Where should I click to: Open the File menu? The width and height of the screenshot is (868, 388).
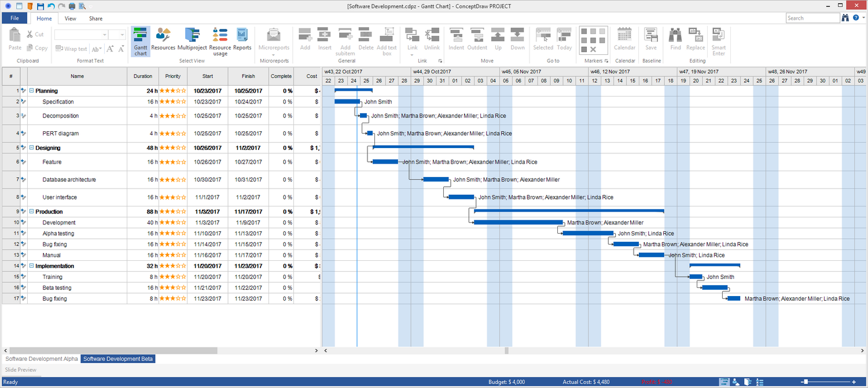point(14,18)
